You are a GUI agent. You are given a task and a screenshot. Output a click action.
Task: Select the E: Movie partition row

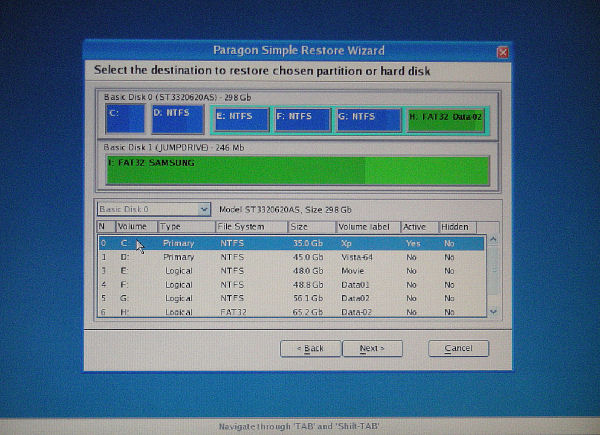(290, 271)
